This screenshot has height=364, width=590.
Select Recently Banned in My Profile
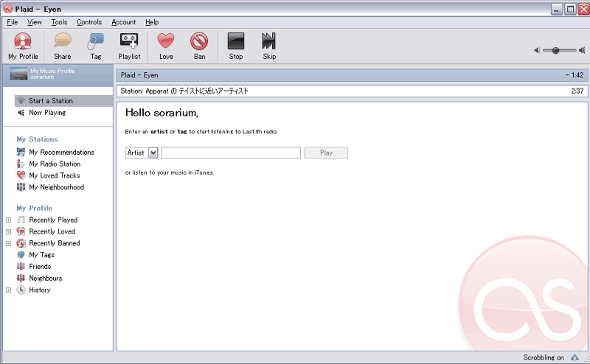point(54,243)
